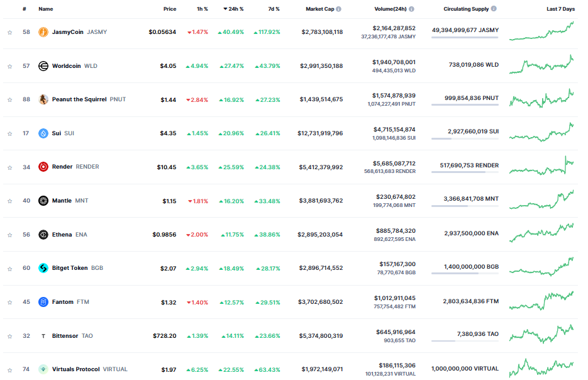Click the Bittensor T logo

pyautogui.click(x=43, y=336)
